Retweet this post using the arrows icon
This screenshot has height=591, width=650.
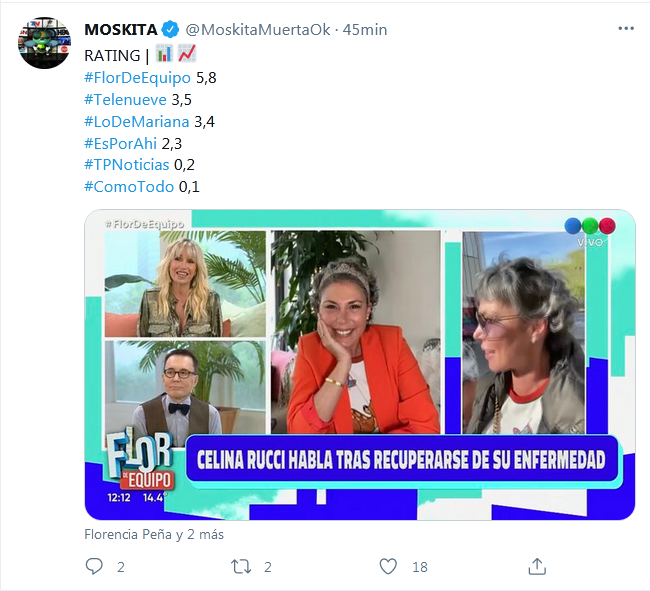(241, 566)
